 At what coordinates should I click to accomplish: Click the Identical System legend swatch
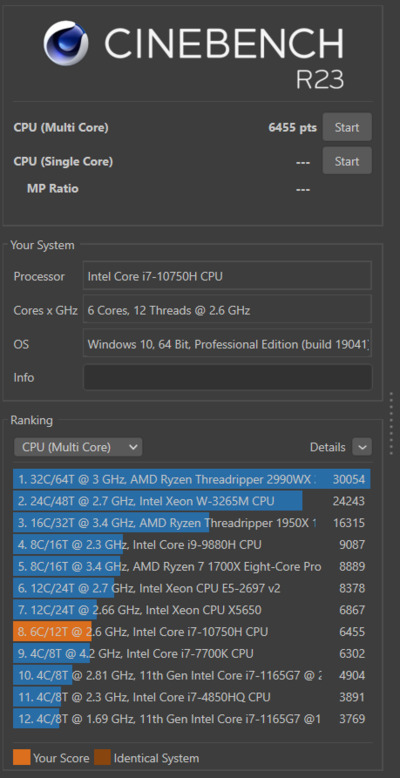[102, 758]
